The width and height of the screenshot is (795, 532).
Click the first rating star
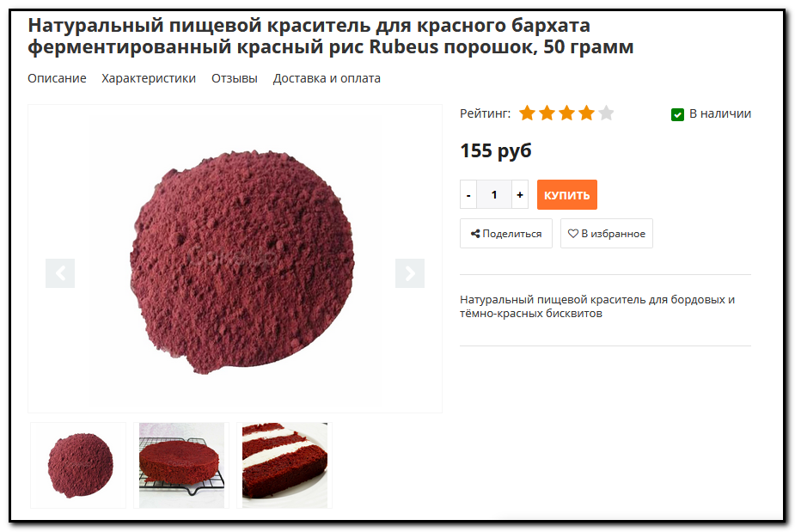point(528,113)
